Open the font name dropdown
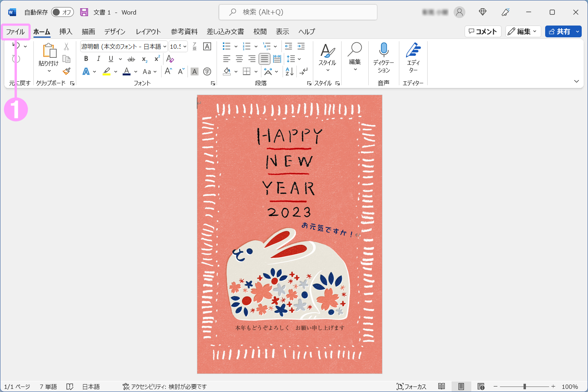Screen dimensions: 588x392 point(165,46)
